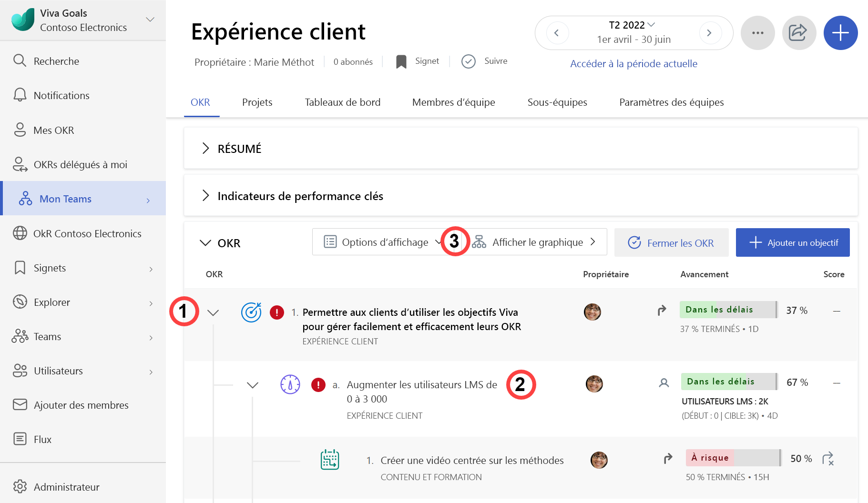Open key result Augmenter les utilisateurs LMS
868x503 pixels.
click(x=422, y=392)
